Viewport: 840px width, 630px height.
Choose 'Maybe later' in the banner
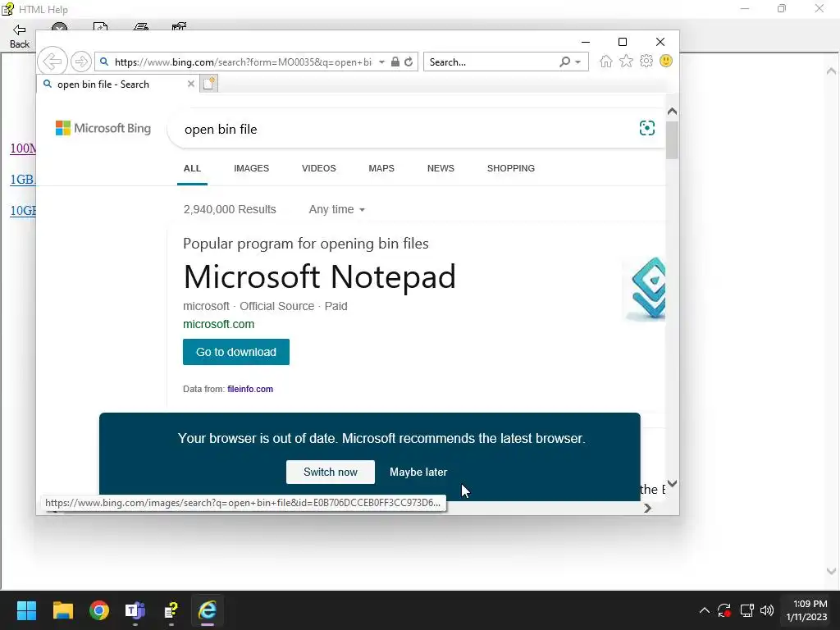pyautogui.click(x=418, y=472)
